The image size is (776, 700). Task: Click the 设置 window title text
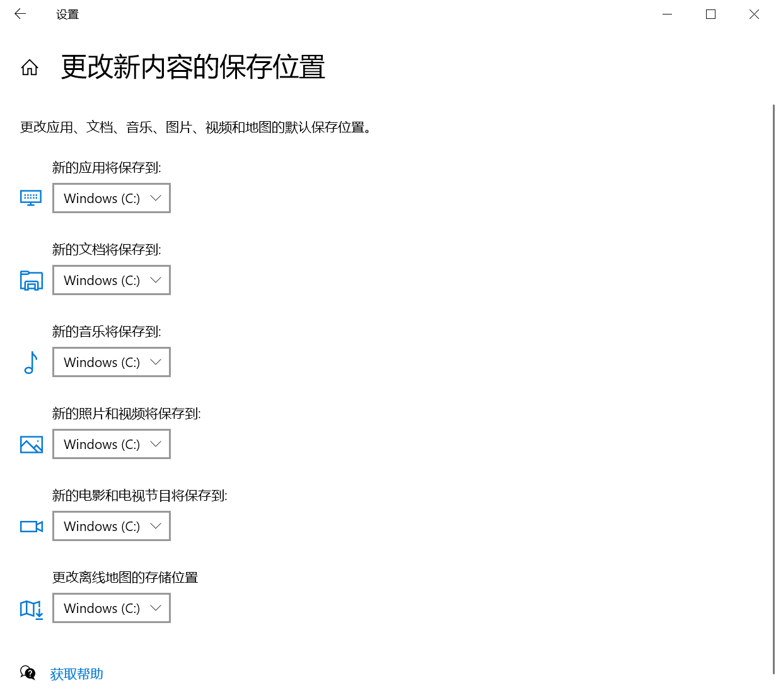[67, 15]
